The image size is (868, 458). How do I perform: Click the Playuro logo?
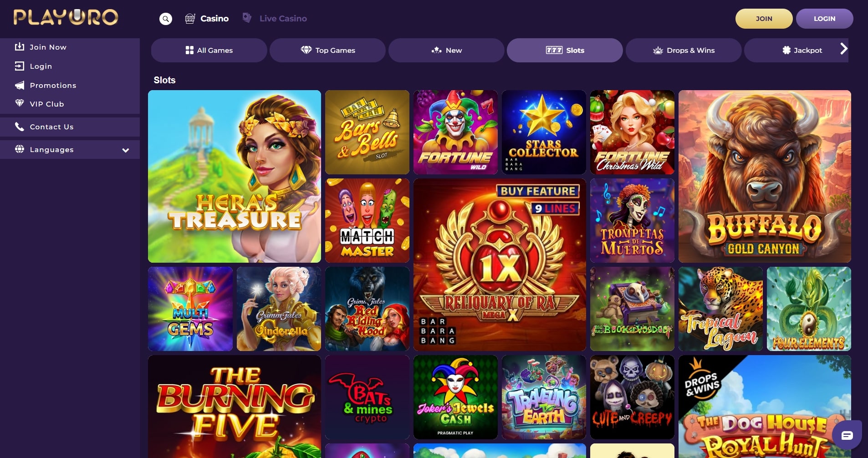point(66,17)
